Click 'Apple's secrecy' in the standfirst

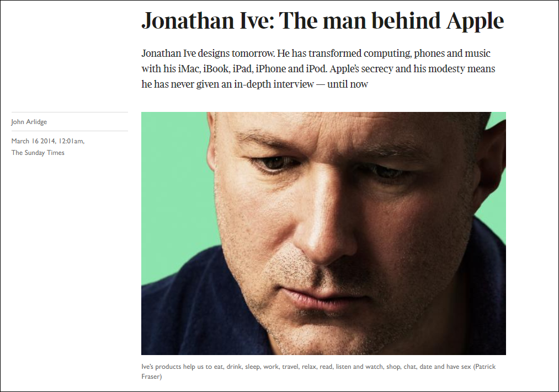coord(361,69)
